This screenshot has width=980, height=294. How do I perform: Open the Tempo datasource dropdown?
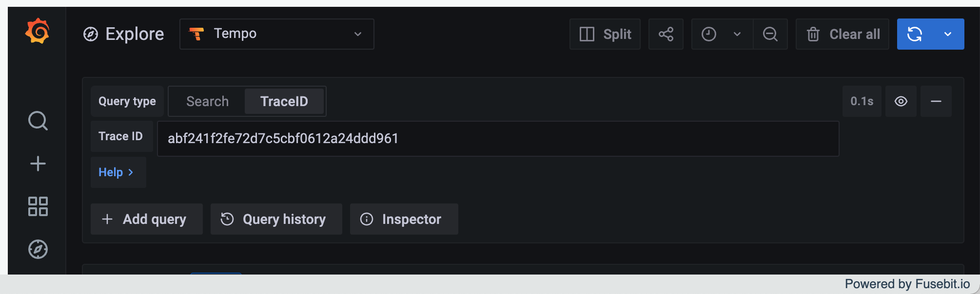276,34
